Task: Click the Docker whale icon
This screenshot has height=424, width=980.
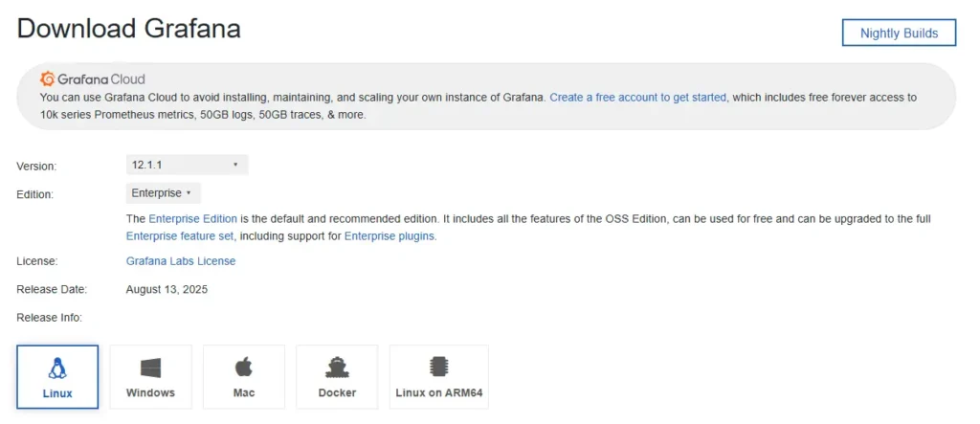Action: 337,368
